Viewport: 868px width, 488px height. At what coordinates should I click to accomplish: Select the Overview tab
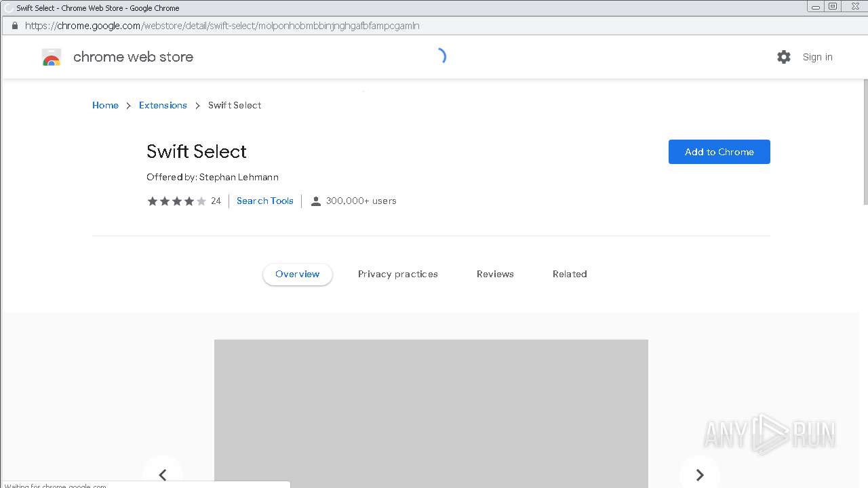coord(298,274)
